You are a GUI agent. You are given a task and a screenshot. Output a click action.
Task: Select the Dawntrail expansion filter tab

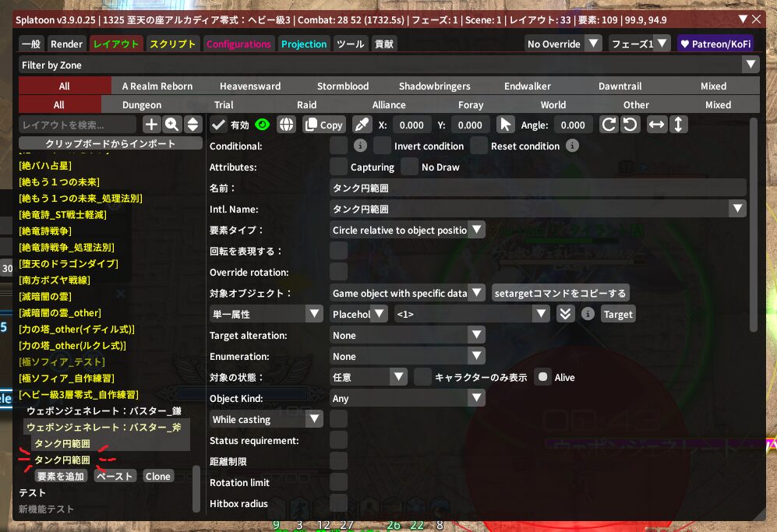tap(620, 86)
